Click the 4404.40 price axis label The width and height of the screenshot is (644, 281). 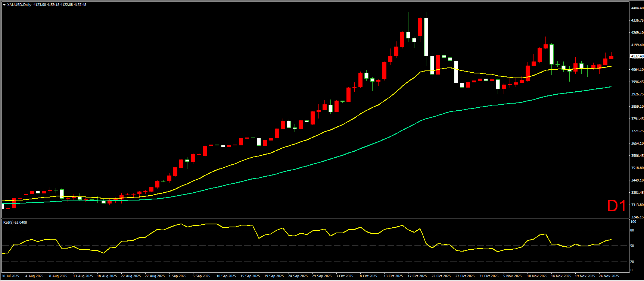[637, 8]
